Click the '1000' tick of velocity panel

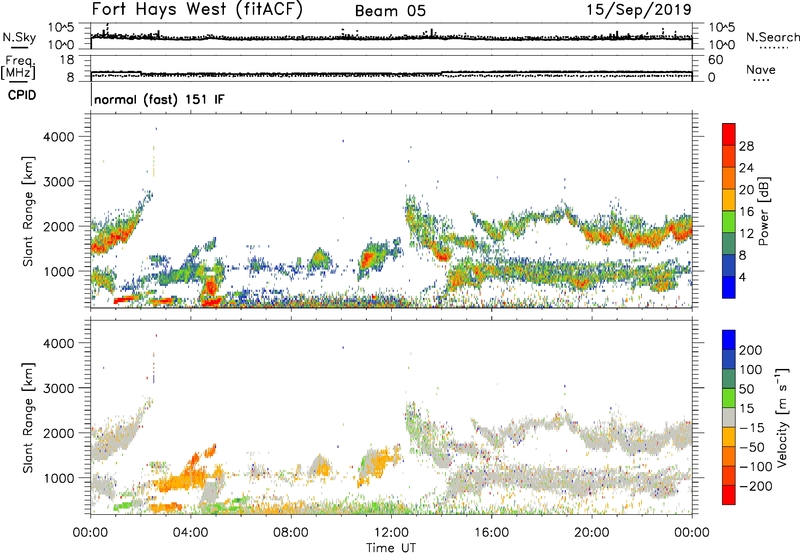[59, 478]
